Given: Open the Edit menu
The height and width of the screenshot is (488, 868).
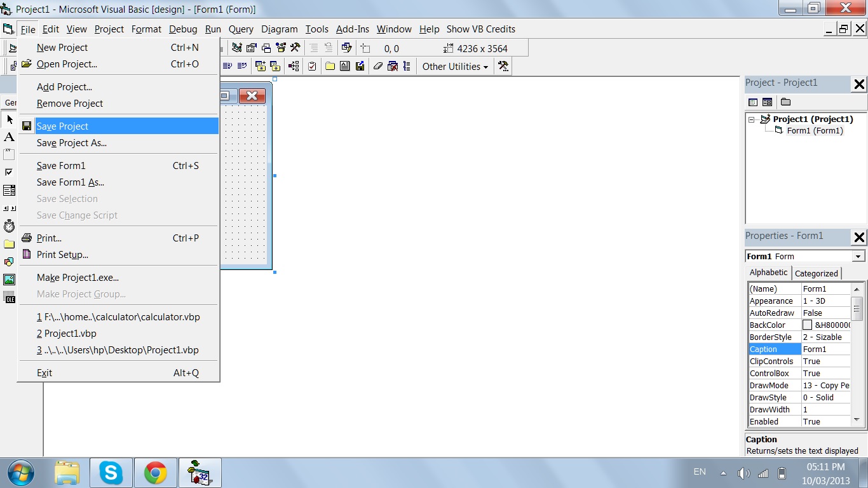Looking at the screenshot, I should click(51, 29).
